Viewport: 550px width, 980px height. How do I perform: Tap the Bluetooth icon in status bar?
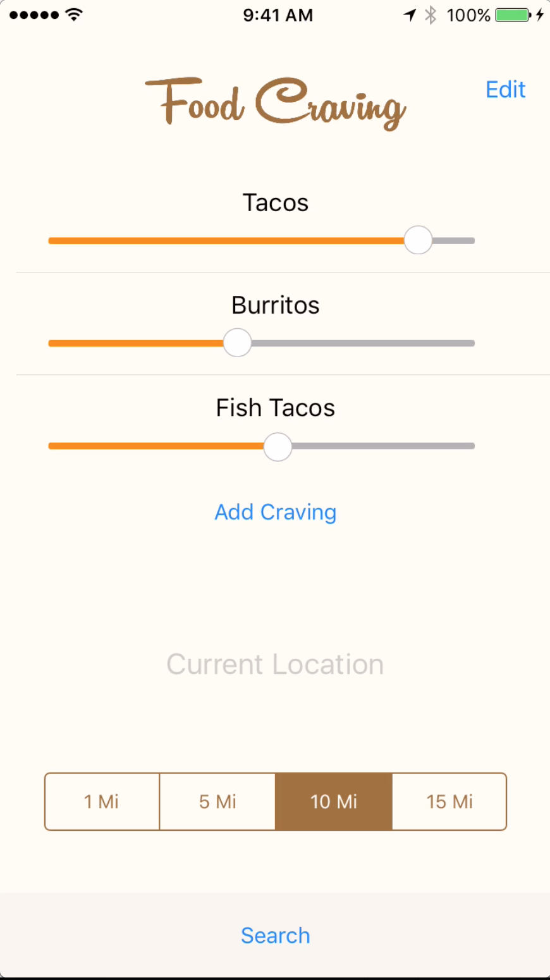(431, 15)
